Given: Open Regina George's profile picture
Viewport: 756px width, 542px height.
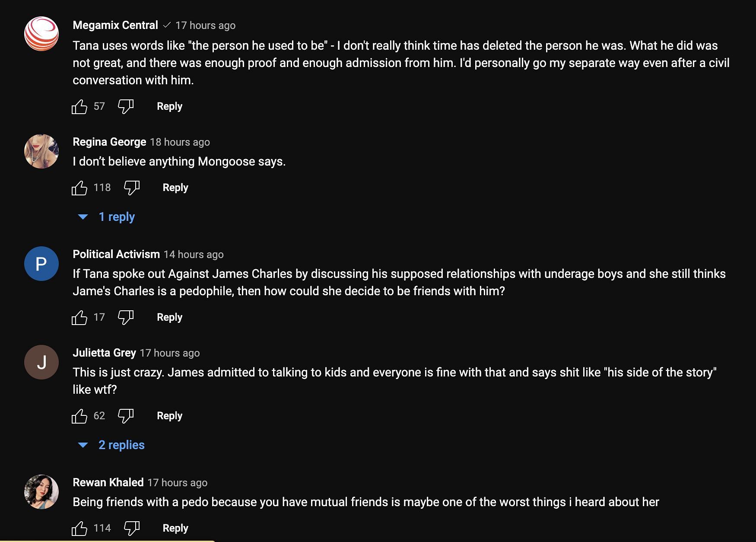Looking at the screenshot, I should (x=41, y=151).
